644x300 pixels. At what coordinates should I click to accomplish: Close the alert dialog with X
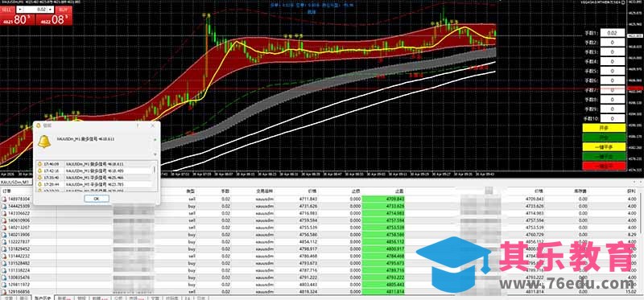[152, 125]
